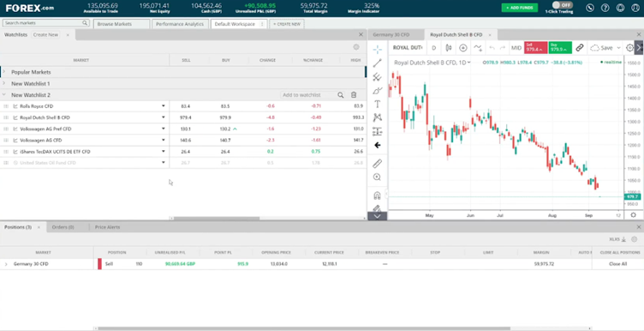
Task: Click Close All for Germany 30 CFD
Action: (617, 264)
